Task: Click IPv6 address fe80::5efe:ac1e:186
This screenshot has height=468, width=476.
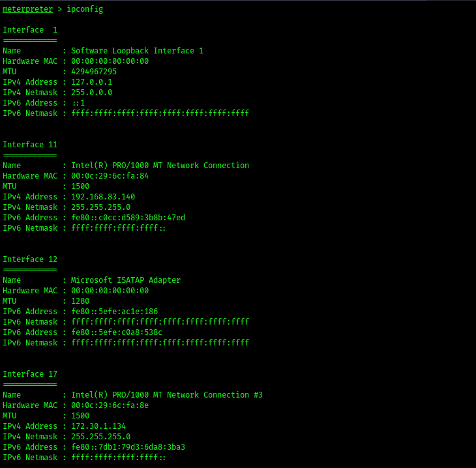Action: 115,312
